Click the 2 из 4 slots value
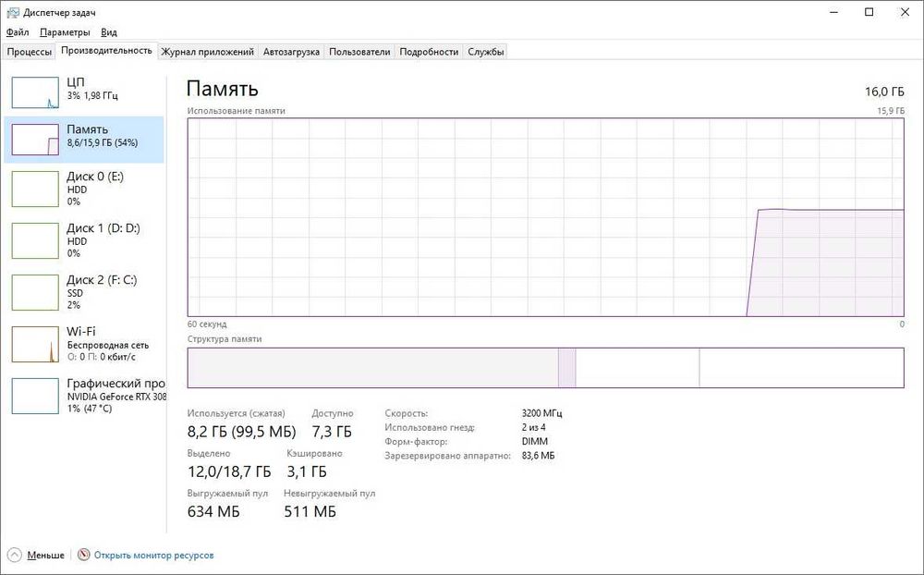The width and height of the screenshot is (924, 575). point(533,428)
